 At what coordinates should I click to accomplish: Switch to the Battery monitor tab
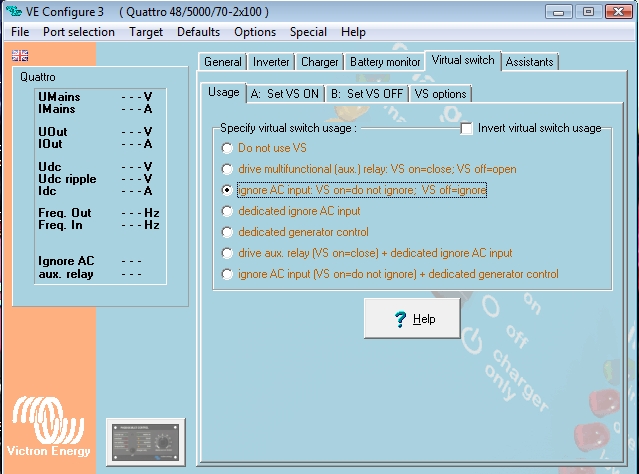pyautogui.click(x=385, y=62)
